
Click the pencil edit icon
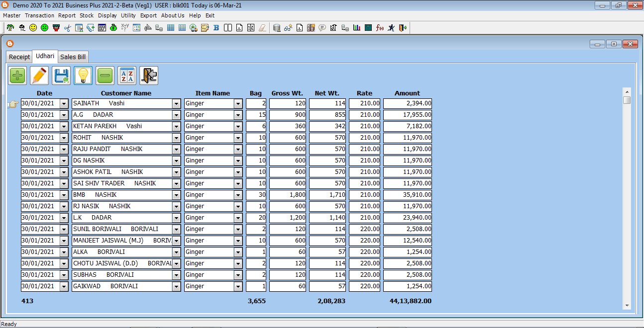point(39,76)
